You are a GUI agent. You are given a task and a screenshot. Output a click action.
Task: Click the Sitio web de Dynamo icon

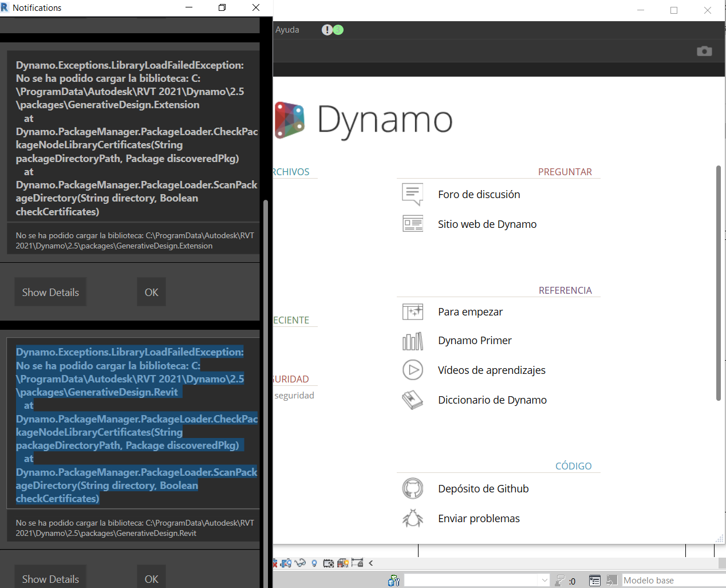click(412, 223)
